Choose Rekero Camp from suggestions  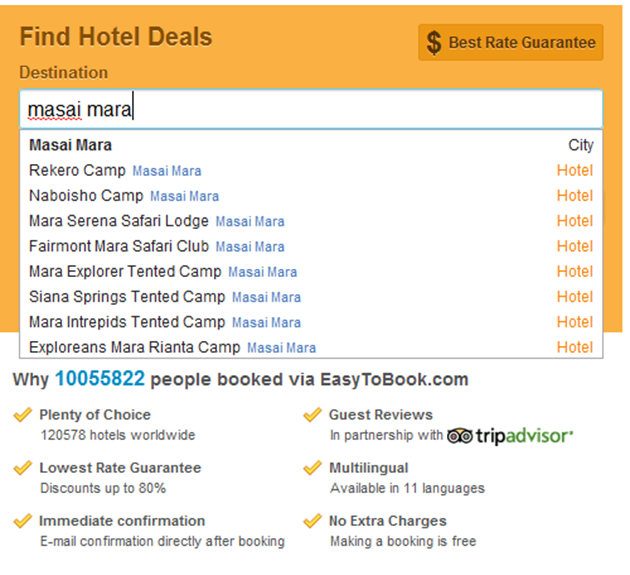tap(78, 170)
